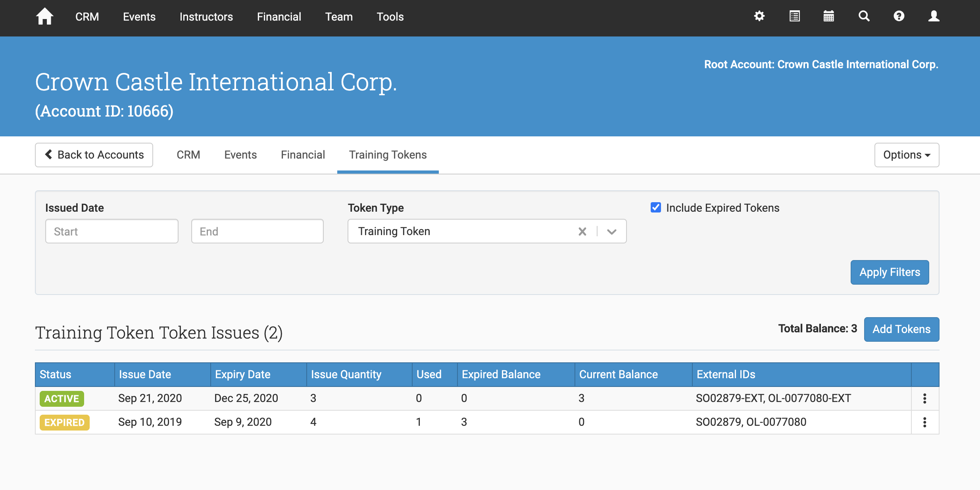Image resolution: width=980 pixels, height=490 pixels.
Task: Open the Instructors menu
Action: pyautogui.click(x=206, y=17)
